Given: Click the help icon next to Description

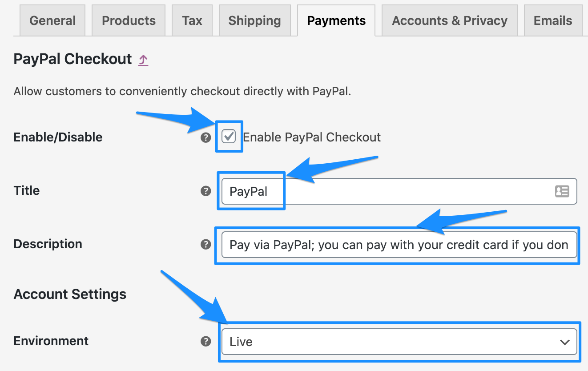Looking at the screenshot, I should click(205, 244).
